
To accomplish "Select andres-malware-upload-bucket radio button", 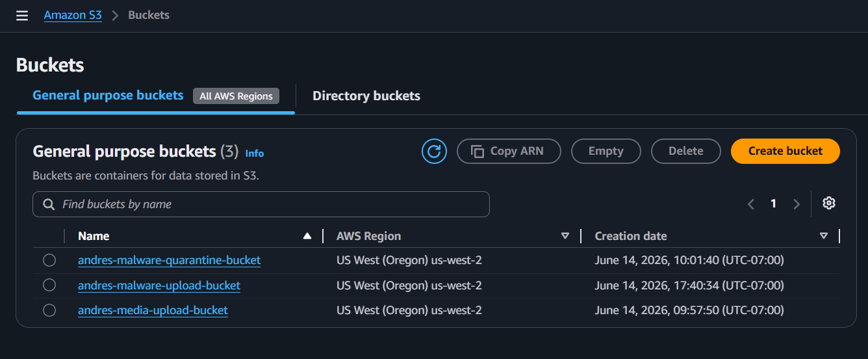I will [49, 285].
